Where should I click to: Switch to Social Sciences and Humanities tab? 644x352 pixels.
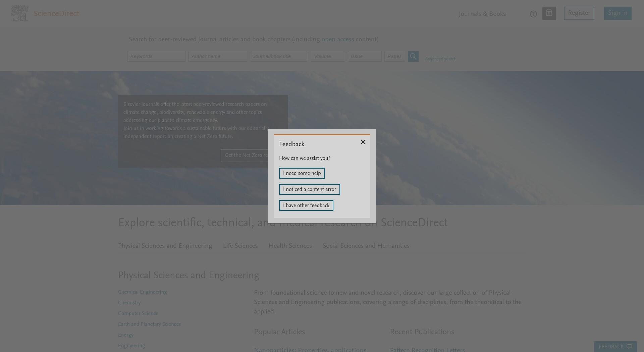coord(366,246)
